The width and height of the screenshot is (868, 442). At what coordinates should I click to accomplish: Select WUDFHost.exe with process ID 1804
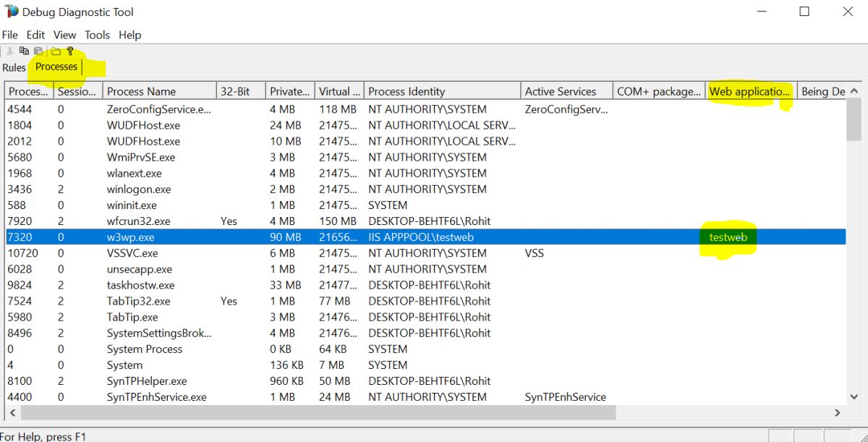pos(425,125)
